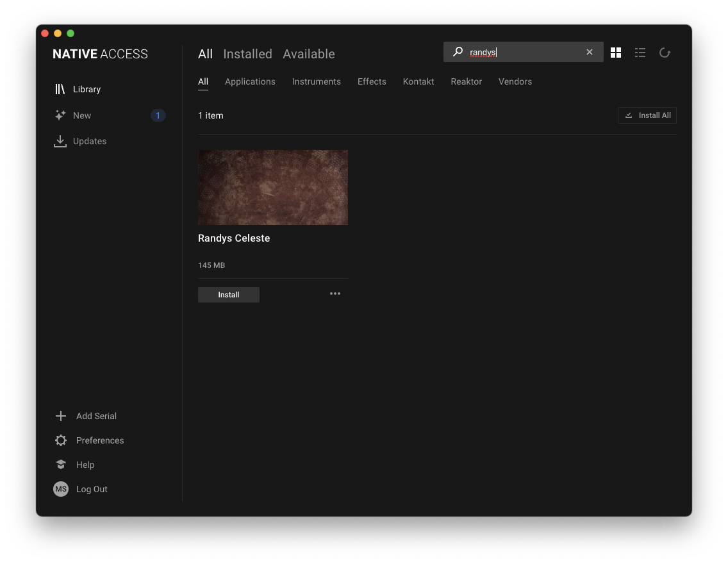This screenshot has width=728, height=564.
Task: Open Randys Celeste more options menu
Action: [335, 294]
